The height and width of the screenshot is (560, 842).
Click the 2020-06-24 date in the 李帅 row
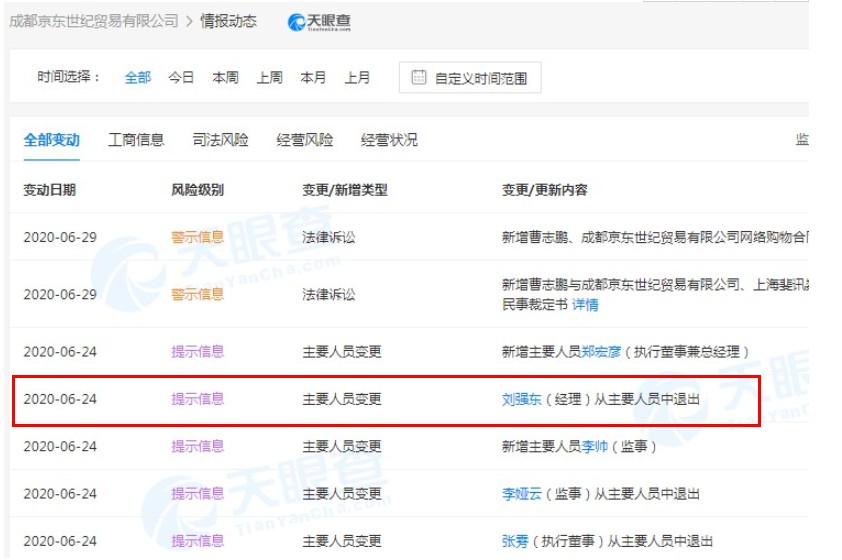pos(60,447)
